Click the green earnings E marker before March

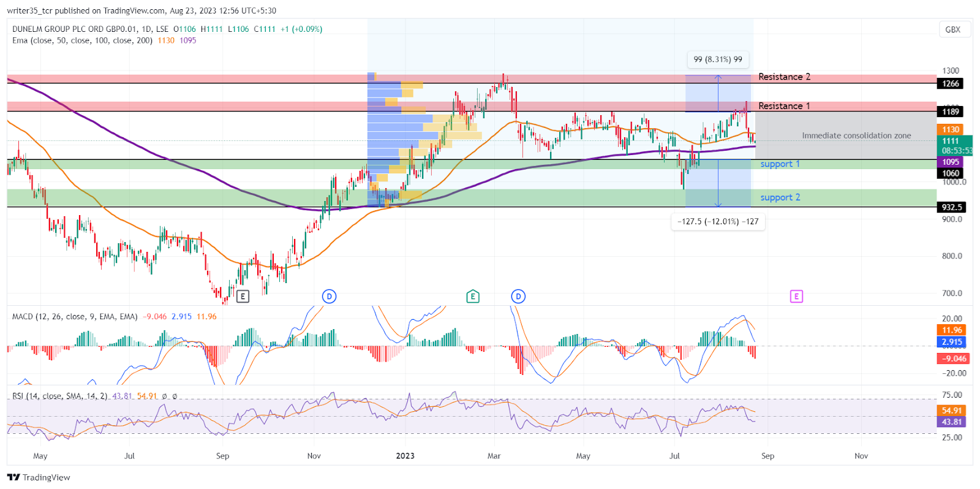coord(472,297)
